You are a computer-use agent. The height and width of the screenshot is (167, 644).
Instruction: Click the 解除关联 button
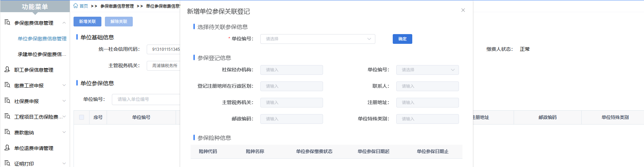(x=119, y=22)
